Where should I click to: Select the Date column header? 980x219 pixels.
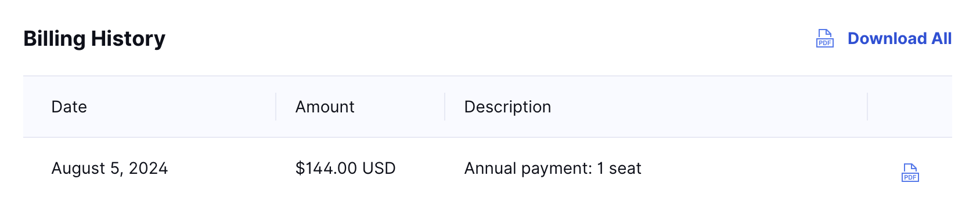click(x=69, y=107)
